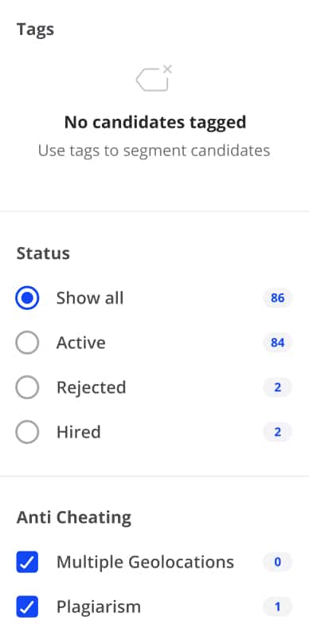Viewport: 309px width, 644px height.
Task: Click the Show all label
Action: 90,298
